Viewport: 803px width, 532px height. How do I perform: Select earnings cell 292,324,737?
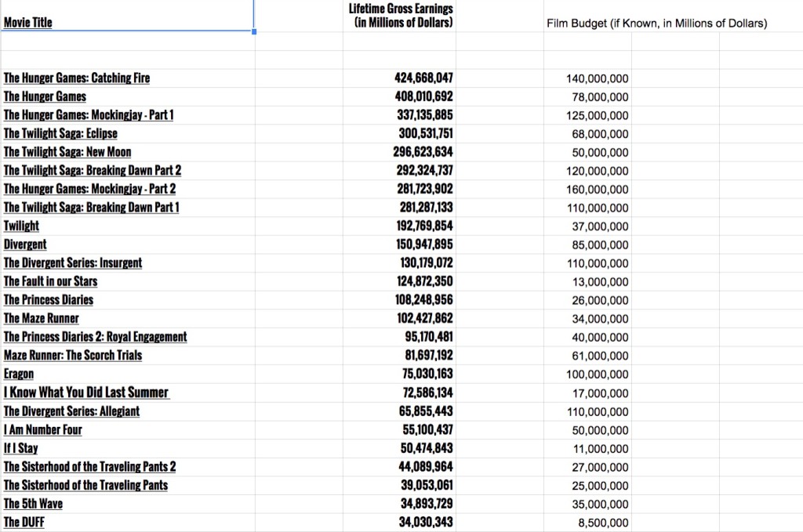pos(399,170)
